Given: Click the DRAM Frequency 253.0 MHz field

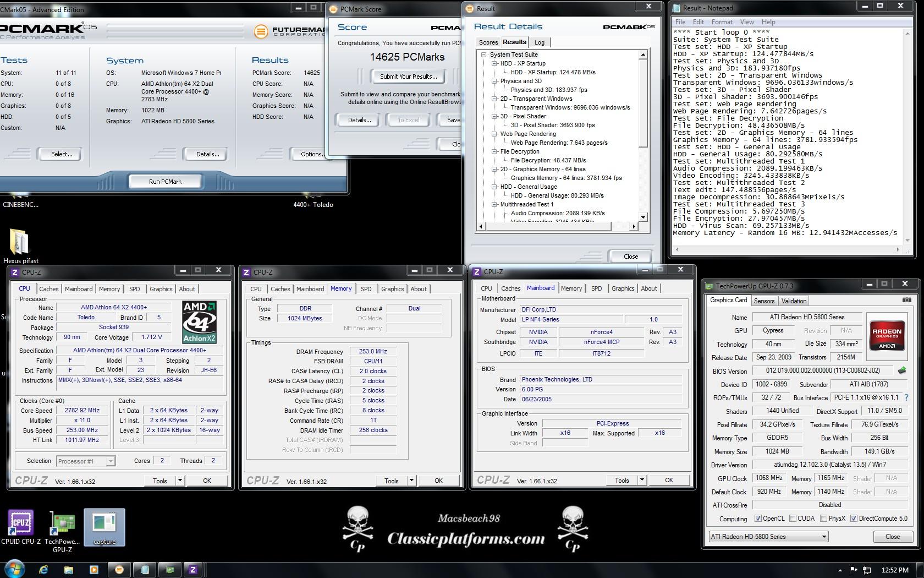Looking at the screenshot, I should point(373,351).
